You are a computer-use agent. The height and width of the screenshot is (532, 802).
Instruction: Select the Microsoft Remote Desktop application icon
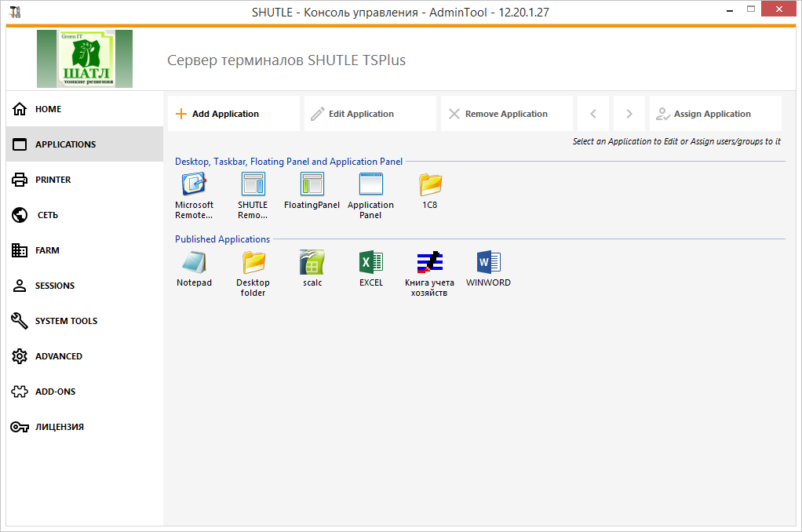tap(194, 184)
